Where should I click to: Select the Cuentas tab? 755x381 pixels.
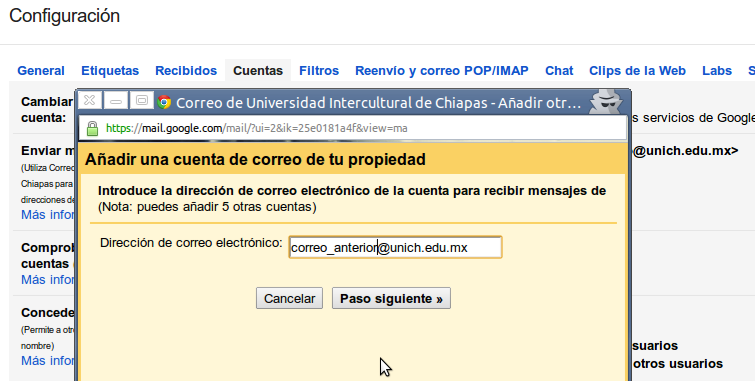point(258,71)
